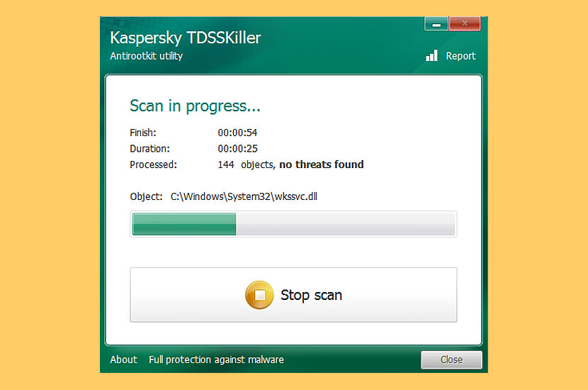Click the 'Processed:' label
This screenshot has height=390, width=588.
tap(153, 165)
